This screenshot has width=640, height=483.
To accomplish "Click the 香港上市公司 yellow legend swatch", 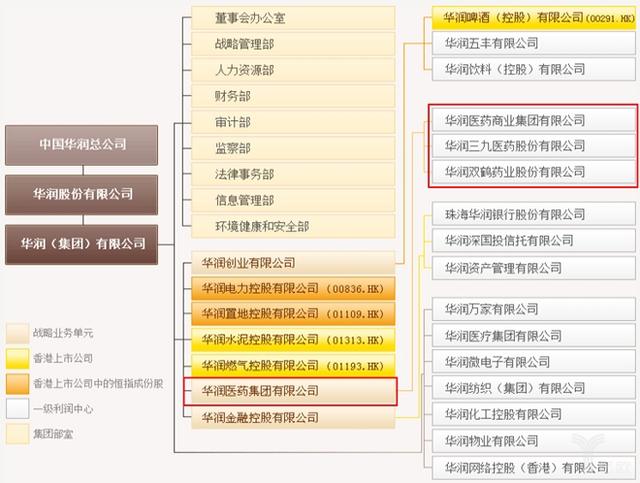I will point(18,358).
